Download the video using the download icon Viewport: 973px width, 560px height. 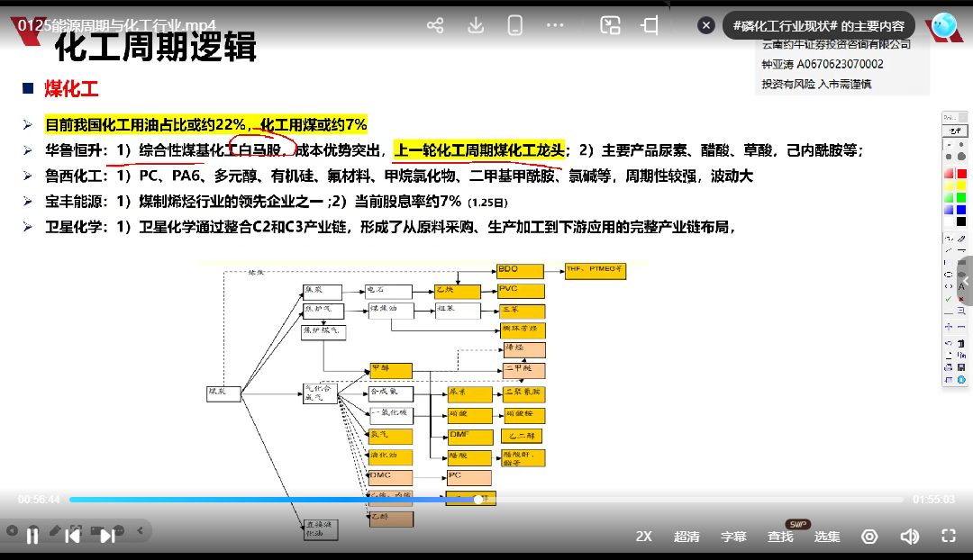(476, 25)
